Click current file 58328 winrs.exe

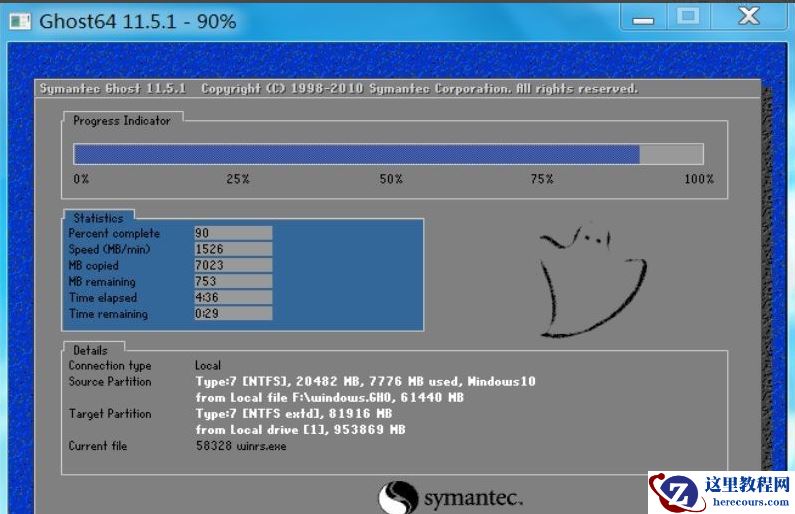pos(241,446)
